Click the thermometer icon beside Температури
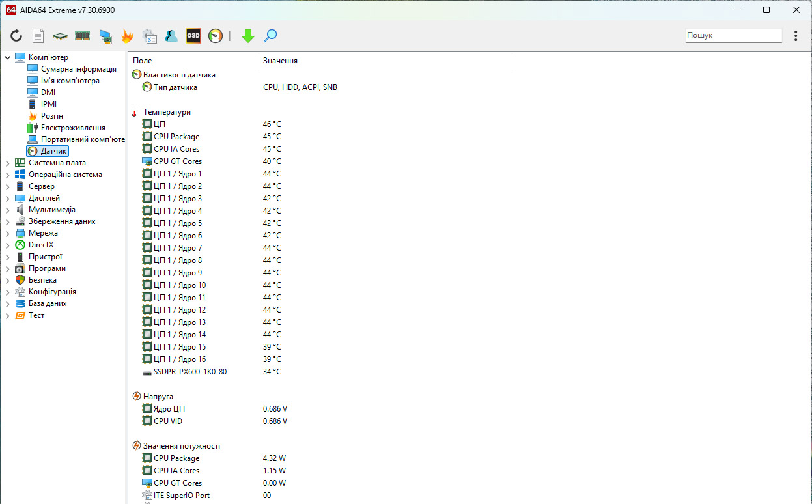 pyautogui.click(x=136, y=112)
